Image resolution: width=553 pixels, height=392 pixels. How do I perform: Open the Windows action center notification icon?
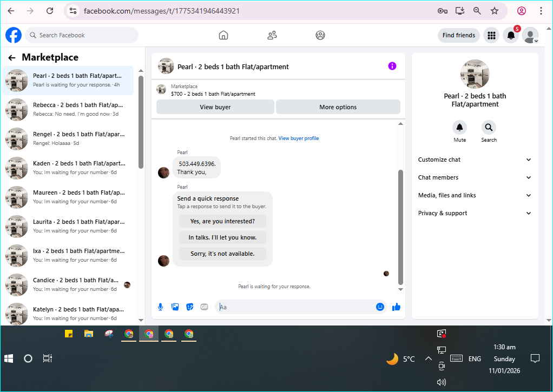(535, 358)
